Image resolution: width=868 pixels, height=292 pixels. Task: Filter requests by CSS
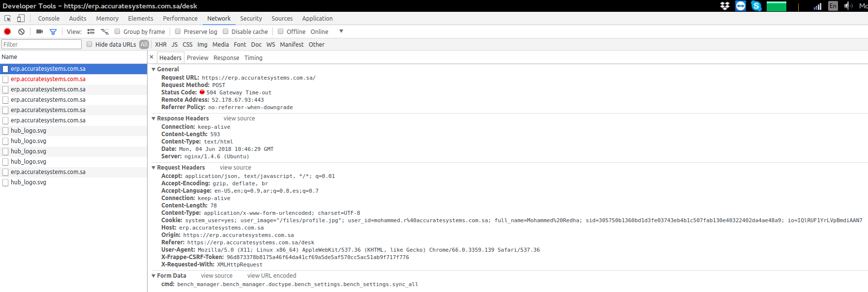(187, 44)
